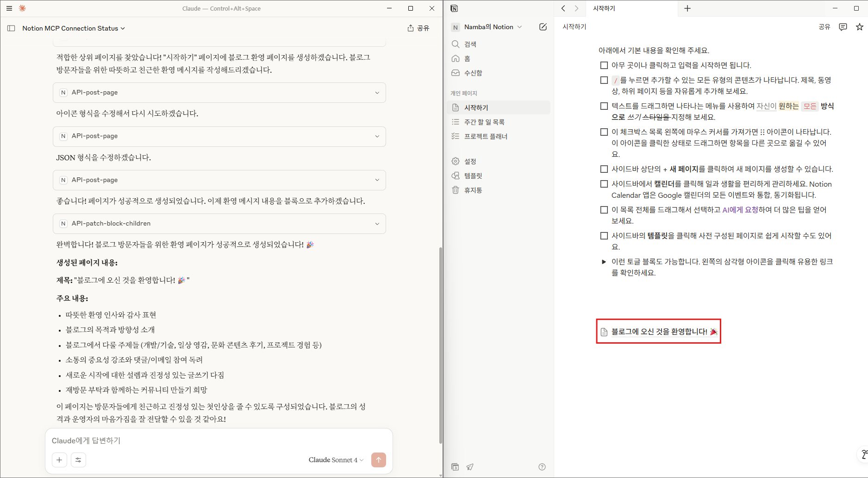Check the last '사이드바의 템플릿' checkbox
This screenshot has height=478, width=868.
(x=604, y=235)
